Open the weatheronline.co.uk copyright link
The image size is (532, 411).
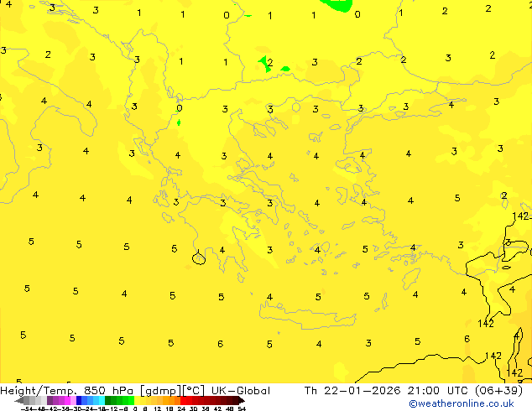coord(461,403)
